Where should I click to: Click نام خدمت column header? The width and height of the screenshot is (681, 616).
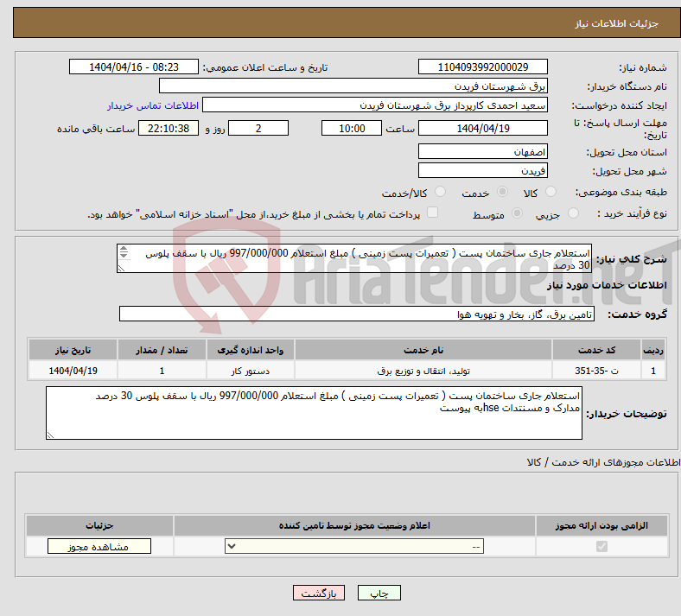[423, 350]
